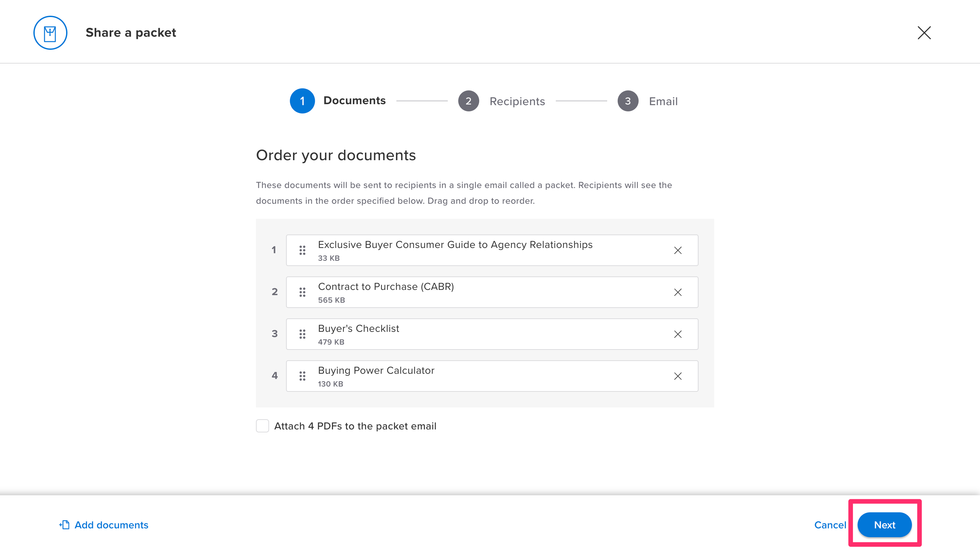Remove the Buyer's Checklist document
This screenshot has height=549, width=980.
pos(678,334)
